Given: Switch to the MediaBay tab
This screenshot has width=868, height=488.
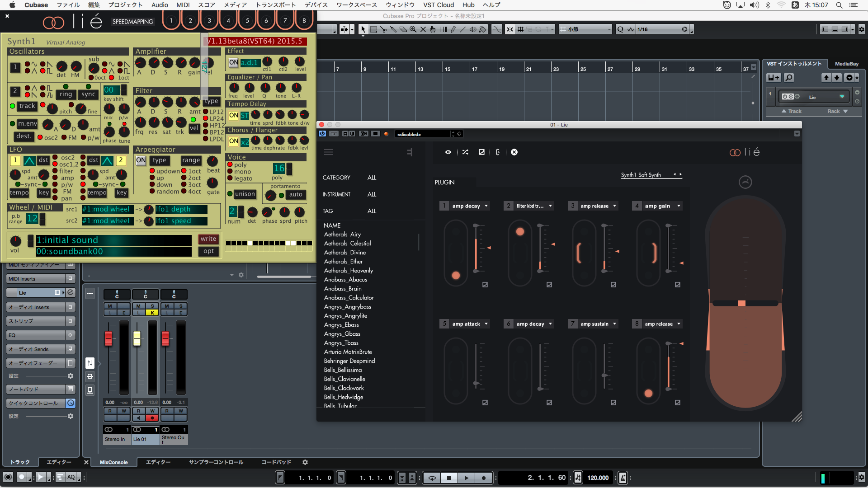Looking at the screenshot, I should 846,64.
